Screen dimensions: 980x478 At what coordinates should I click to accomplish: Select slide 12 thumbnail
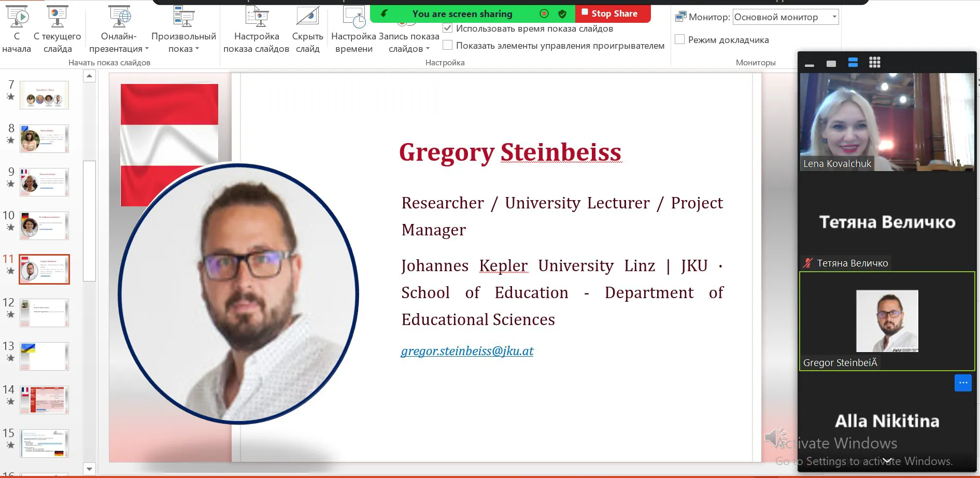(44, 313)
